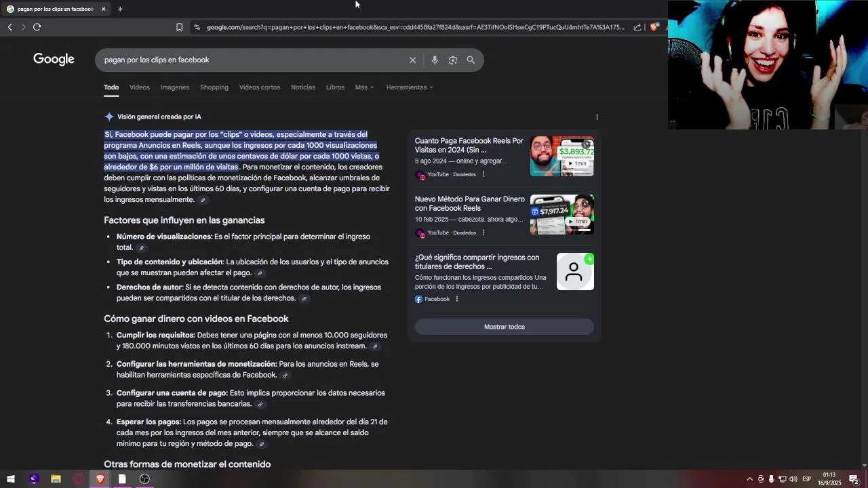Start voice search with the microphone icon
This screenshot has width=868, height=488.
coord(435,60)
